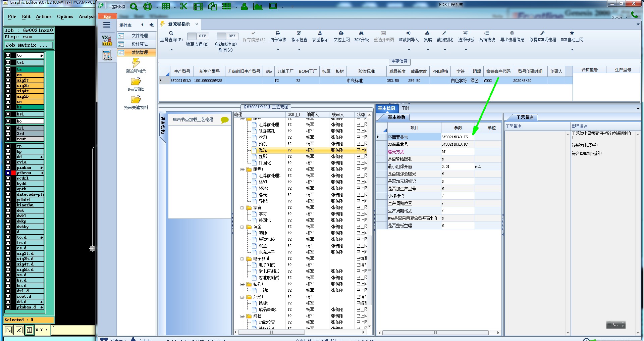Viewport: 644px width, 341px height.
Task: Open dropdown arrow under 型号查询(F)
Action: 171,50
